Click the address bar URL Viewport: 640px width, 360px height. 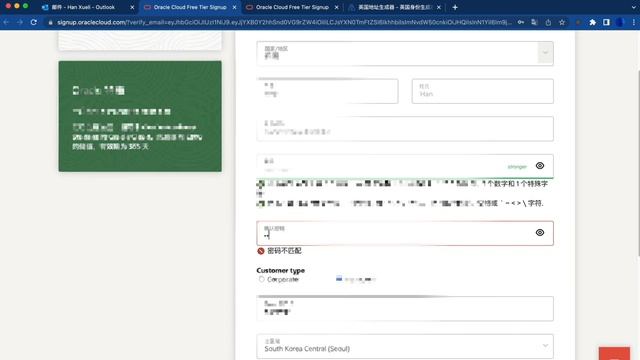(x=284, y=22)
